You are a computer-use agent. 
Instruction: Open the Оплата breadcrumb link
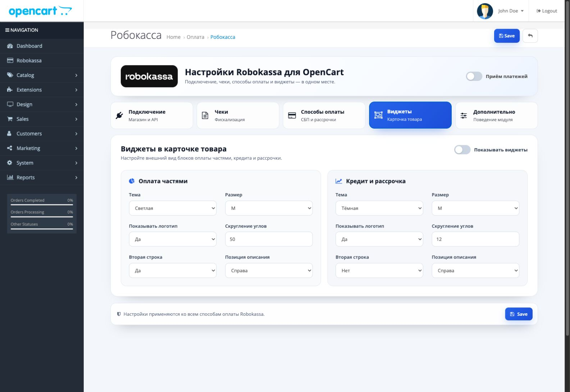195,37
